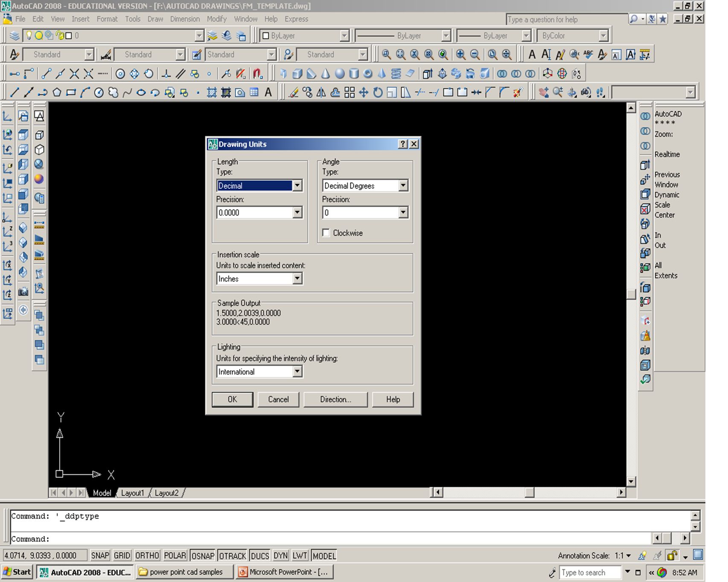The height and width of the screenshot is (582, 728).
Task: Toggle OSNAP in status bar
Action: coord(203,556)
